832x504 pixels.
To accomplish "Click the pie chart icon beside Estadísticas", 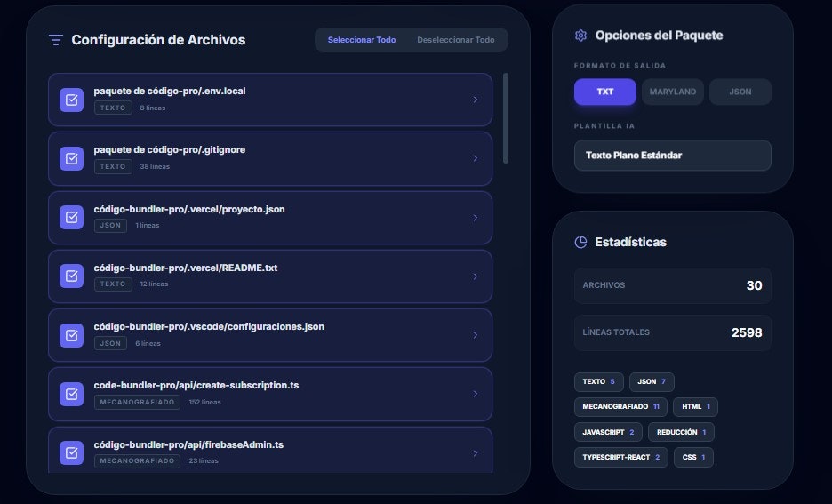I will (x=580, y=243).
